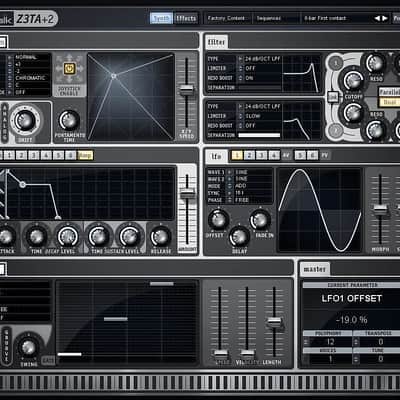Click the joystick X/Y pad handle

pyautogui.click(x=114, y=76)
